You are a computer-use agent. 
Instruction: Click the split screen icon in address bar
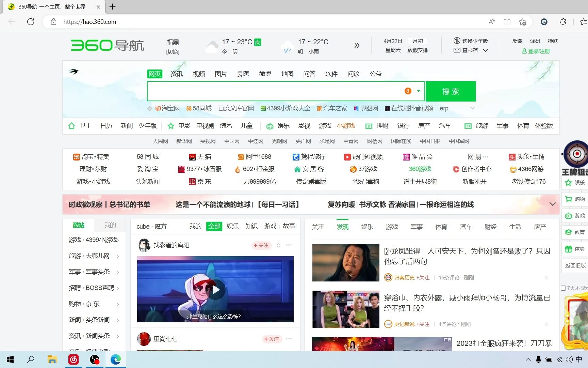507,22
